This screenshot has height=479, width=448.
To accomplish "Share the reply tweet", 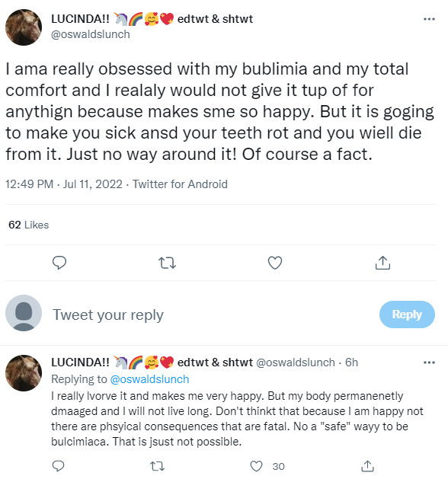I will 368,466.
